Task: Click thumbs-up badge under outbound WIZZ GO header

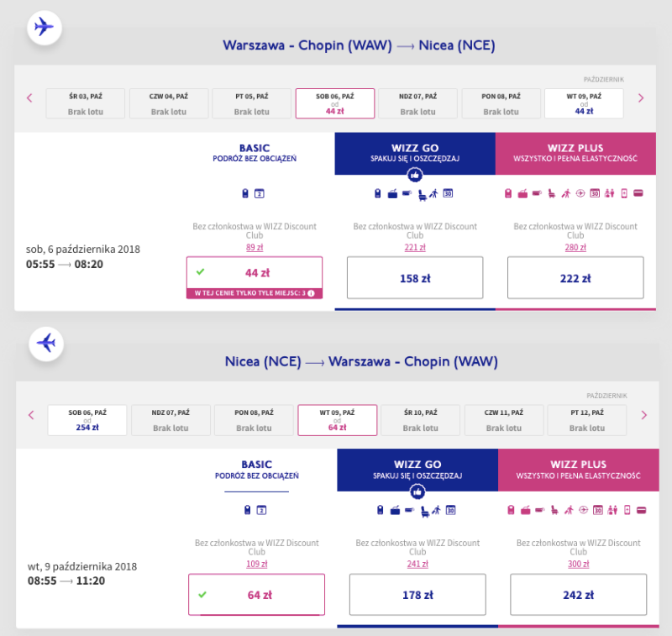Action: 415,175
